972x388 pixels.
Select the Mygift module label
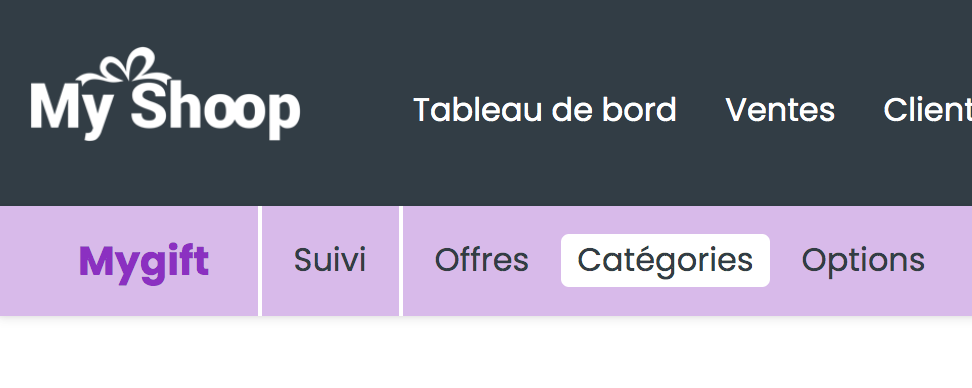pyautogui.click(x=144, y=262)
